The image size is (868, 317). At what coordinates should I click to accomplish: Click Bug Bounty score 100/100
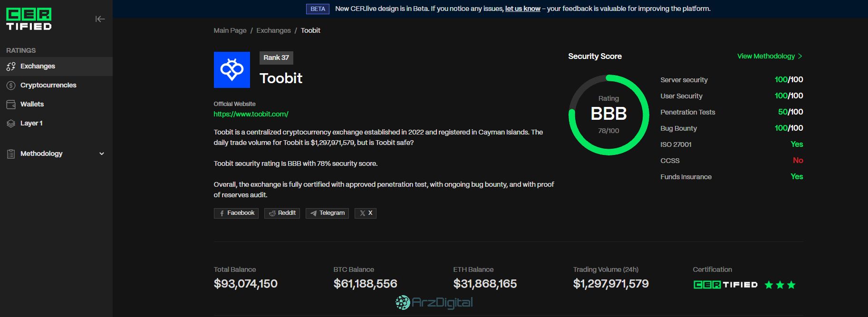click(x=789, y=128)
